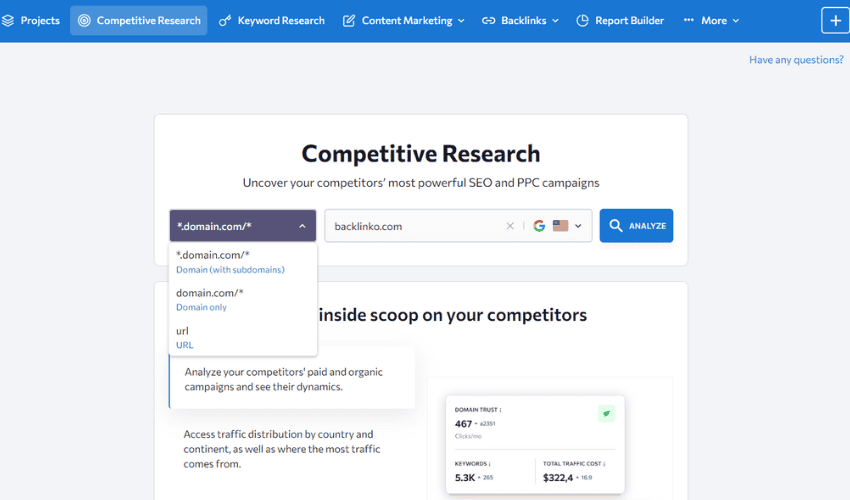This screenshot has height=500, width=850.
Task: Choose the URL option from list
Action: click(242, 337)
